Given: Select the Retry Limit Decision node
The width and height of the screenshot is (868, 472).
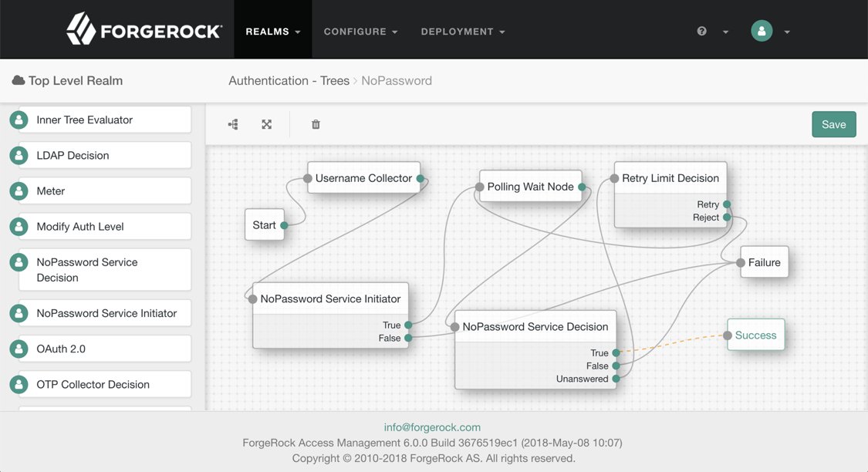Looking at the screenshot, I should click(670, 194).
